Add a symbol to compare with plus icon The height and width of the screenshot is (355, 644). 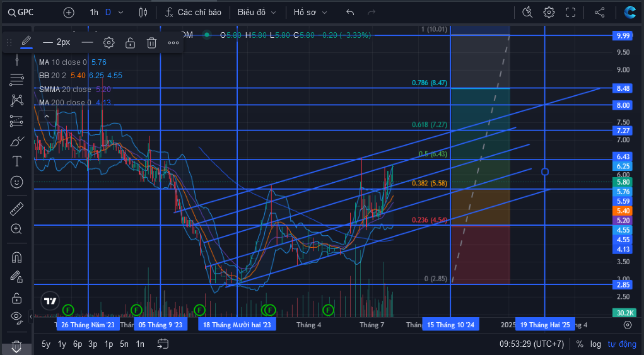(69, 13)
